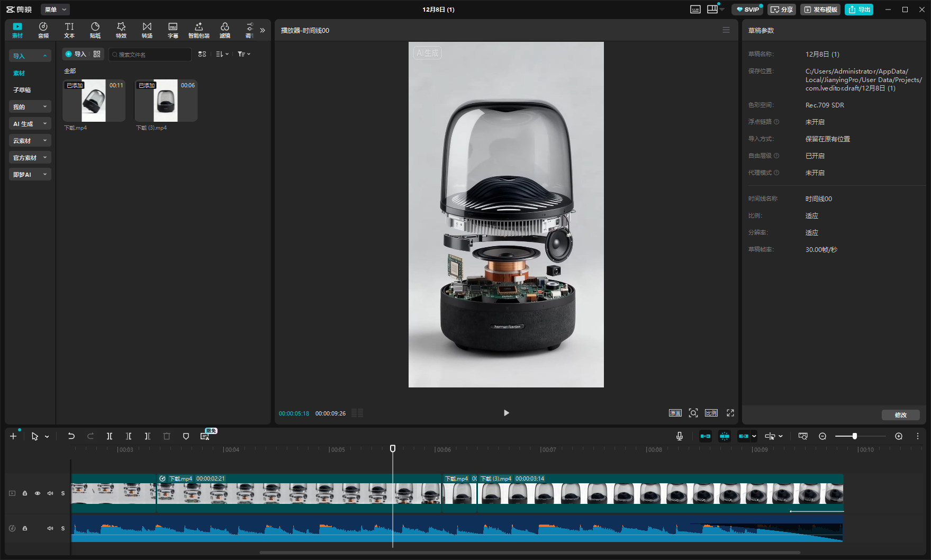Click the split clip tool in timeline toolbar
This screenshot has width=931, height=560.
pyautogui.click(x=110, y=436)
